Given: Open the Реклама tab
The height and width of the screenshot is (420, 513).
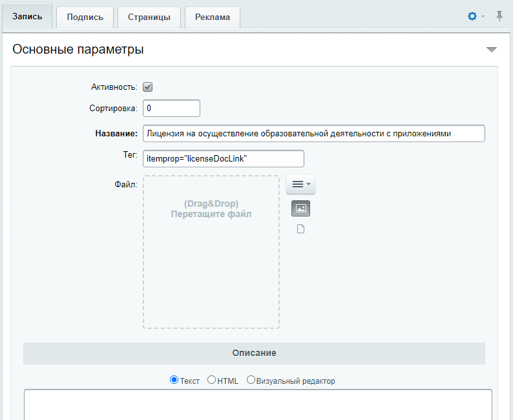Looking at the screenshot, I should (213, 17).
